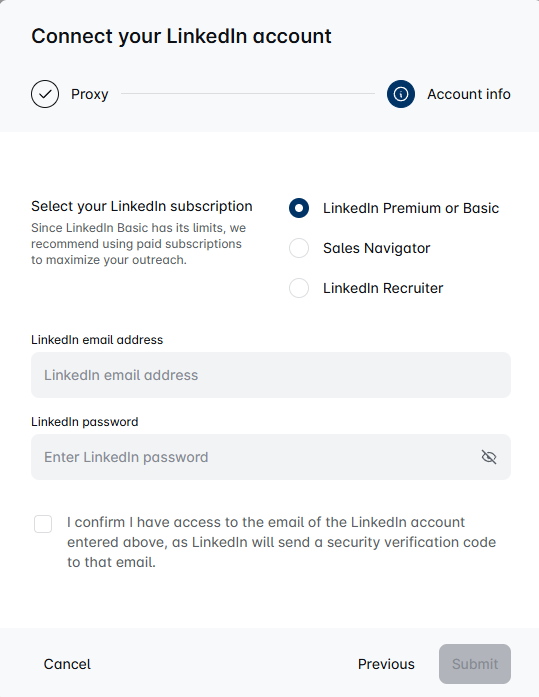
Task: Go back with the Previous button
Action: click(x=386, y=664)
